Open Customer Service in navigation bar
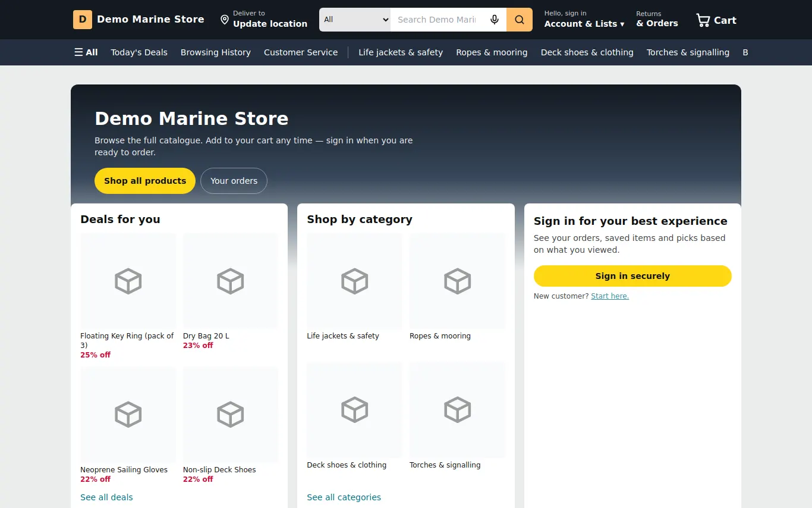Image resolution: width=812 pixels, height=508 pixels. point(301,52)
